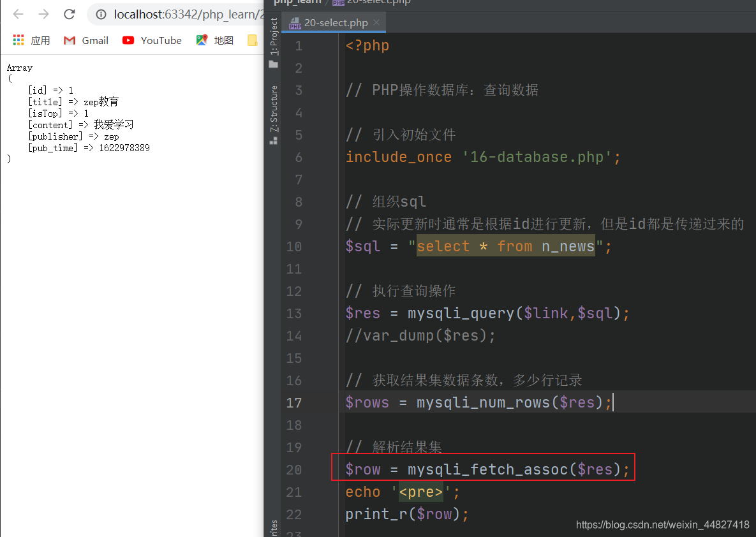756x537 pixels.
Task: Place cursor on the <?php opening tag
Action: [367, 45]
